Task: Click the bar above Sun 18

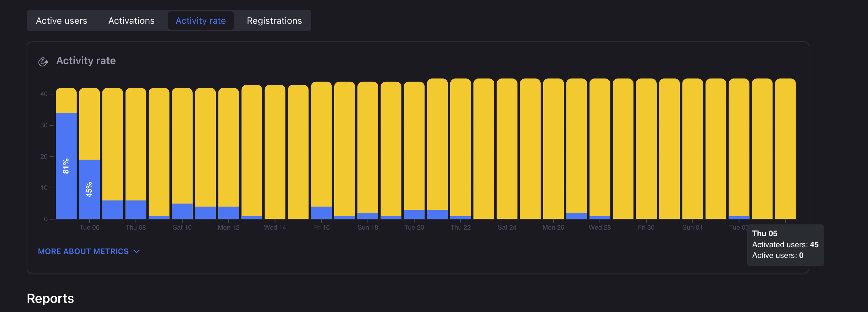Action: [368, 150]
